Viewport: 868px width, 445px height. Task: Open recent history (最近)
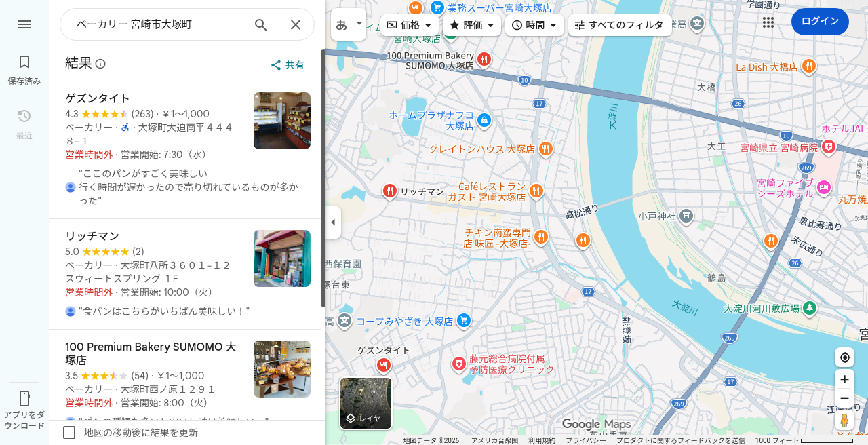click(24, 124)
